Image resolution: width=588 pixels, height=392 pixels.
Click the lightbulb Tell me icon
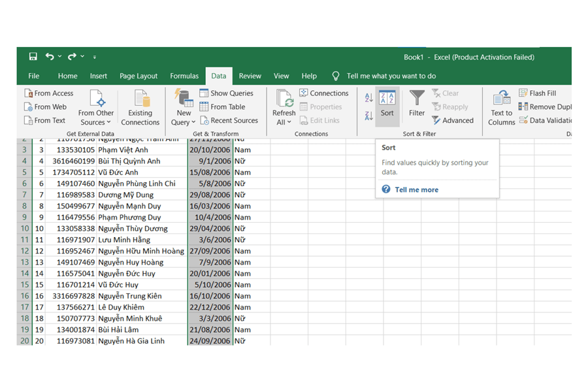(x=336, y=76)
